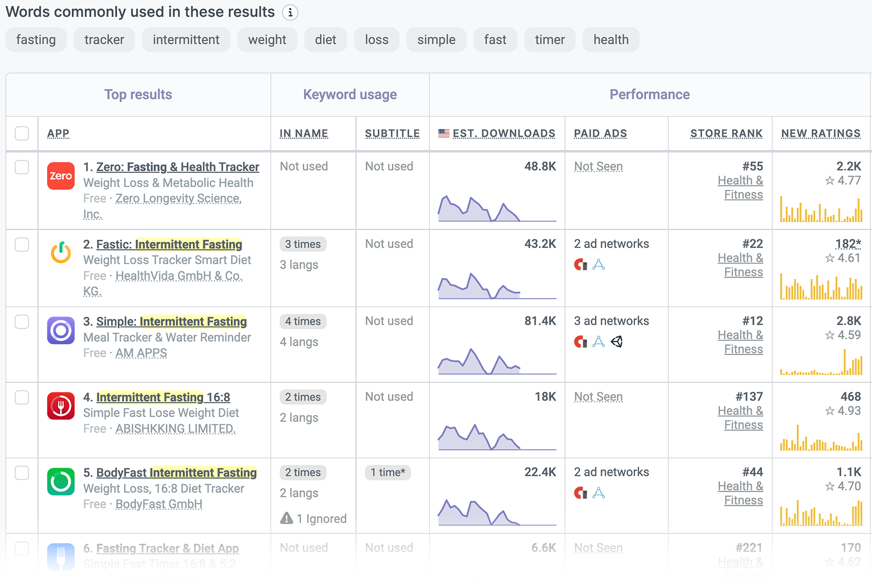
Task: Sort by NEW RATINGS column header
Action: click(821, 134)
